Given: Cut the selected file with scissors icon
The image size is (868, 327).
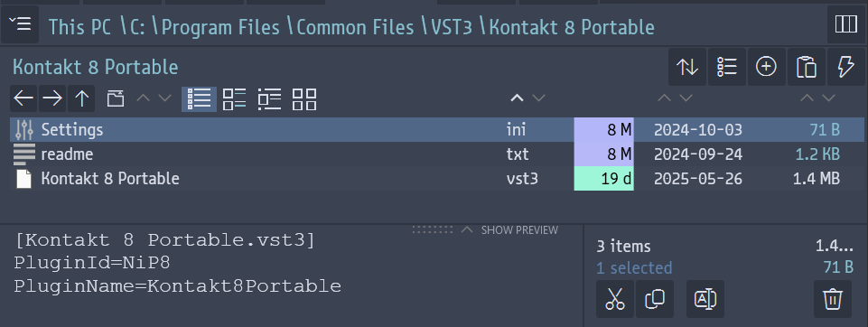Looking at the screenshot, I should tap(615, 299).
